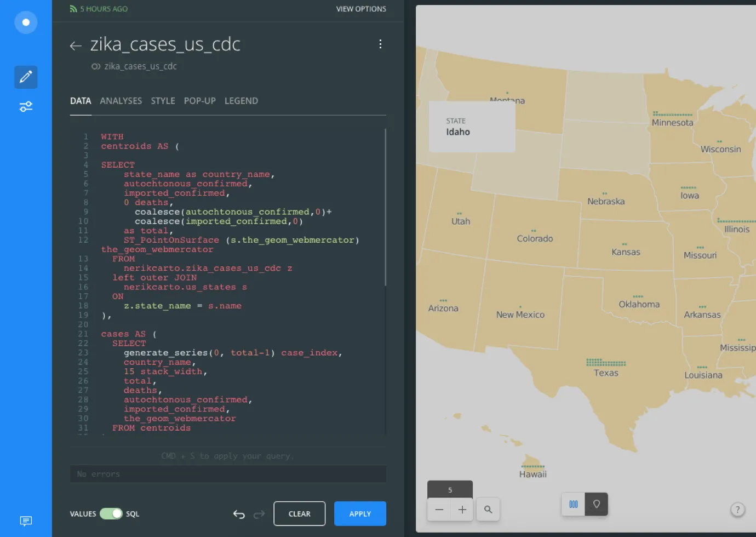Open the LEGEND tab
The width and height of the screenshot is (756, 537).
241,101
